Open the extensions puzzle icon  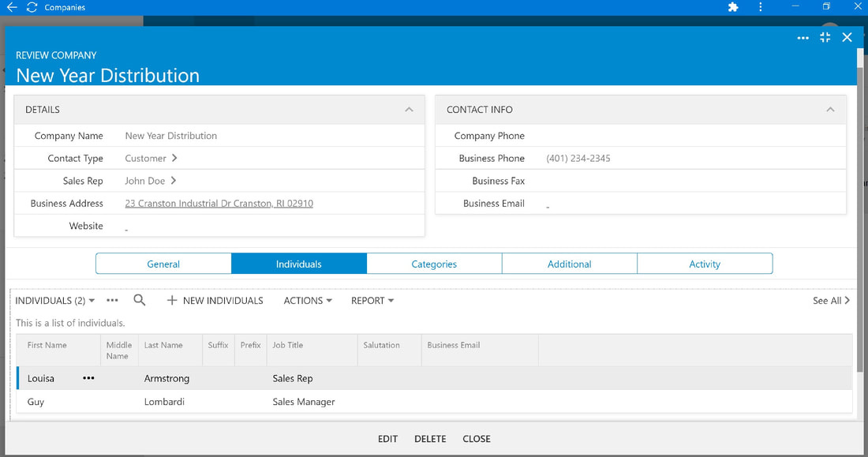733,7
